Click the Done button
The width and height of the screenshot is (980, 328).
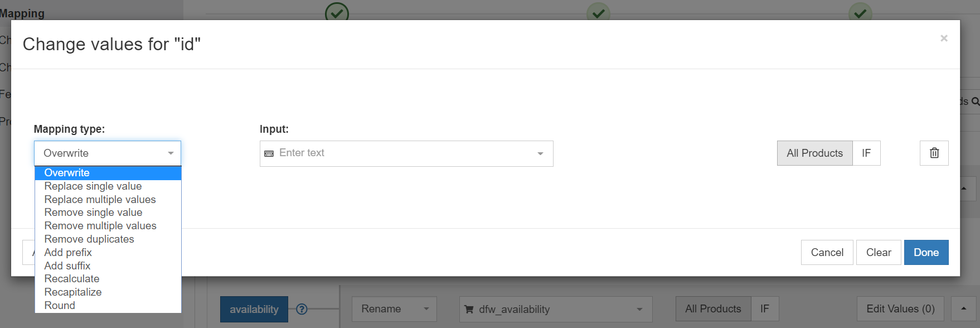(926, 252)
